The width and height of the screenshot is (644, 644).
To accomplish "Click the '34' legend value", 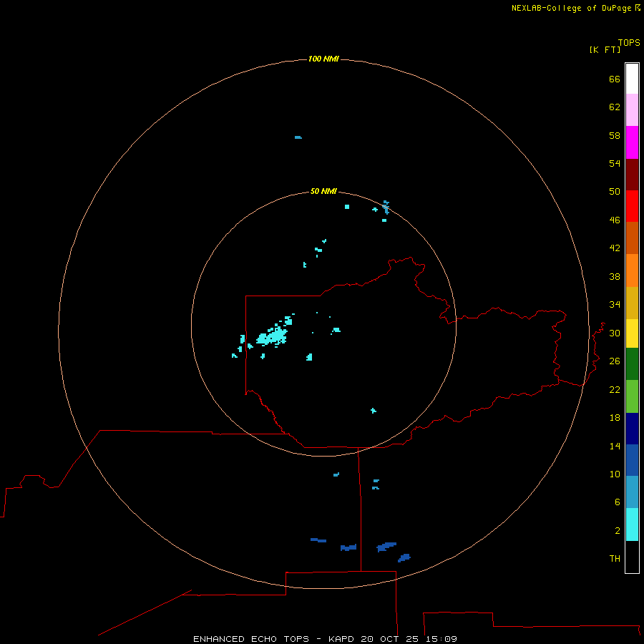I will pyautogui.click(x=615, y=305).
